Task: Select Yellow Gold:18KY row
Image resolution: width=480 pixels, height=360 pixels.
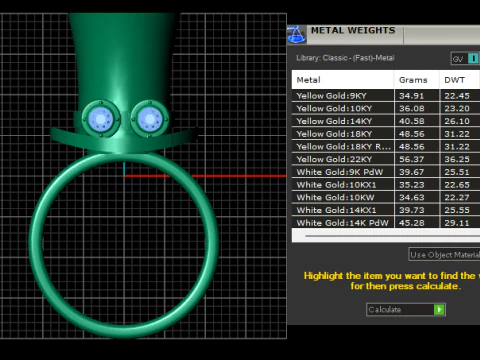Action: pos(386,134)
